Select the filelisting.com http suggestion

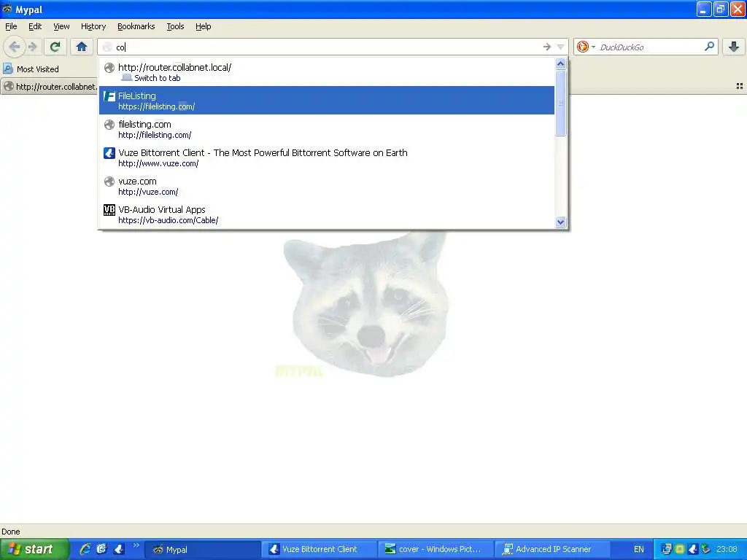click(x=326, y=129)
